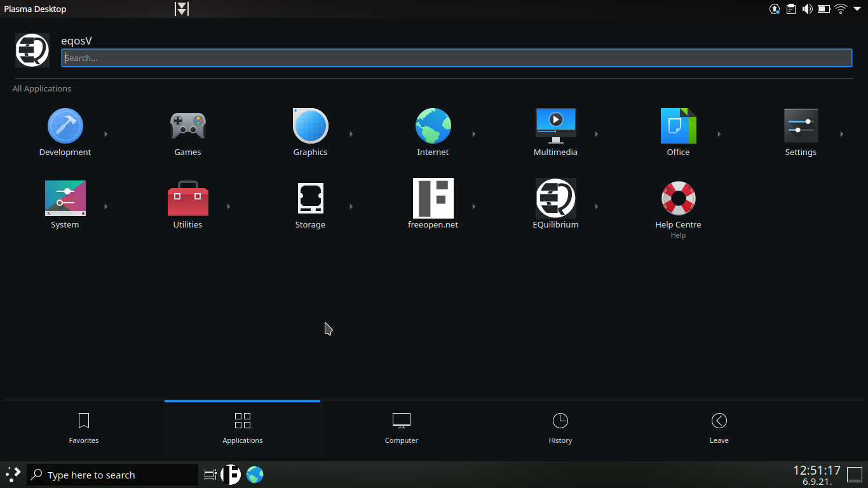
Task: Expand the EQuilibrium submenu arrow
Action: [597, 207]
